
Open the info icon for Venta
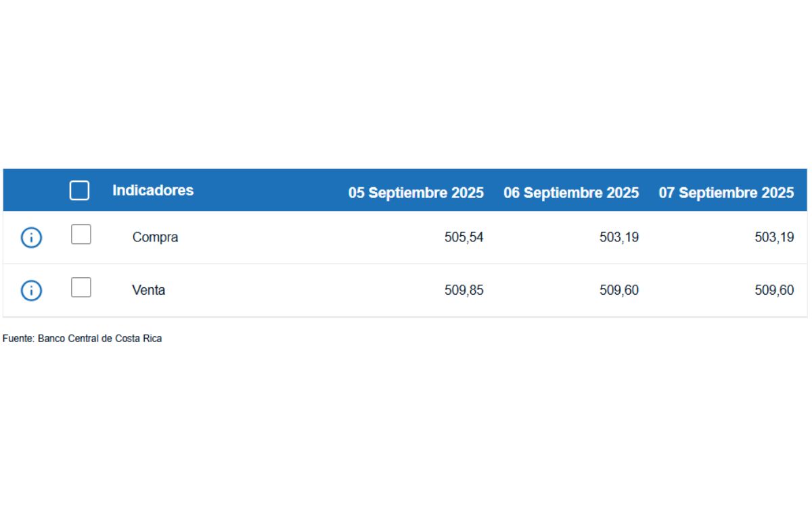tap(32, 291)
